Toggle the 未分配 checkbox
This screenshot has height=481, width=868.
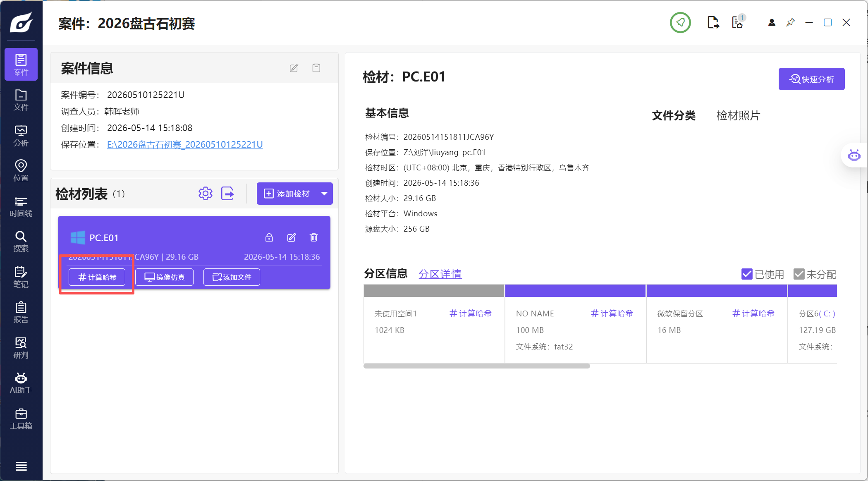(x=799, y=274)
